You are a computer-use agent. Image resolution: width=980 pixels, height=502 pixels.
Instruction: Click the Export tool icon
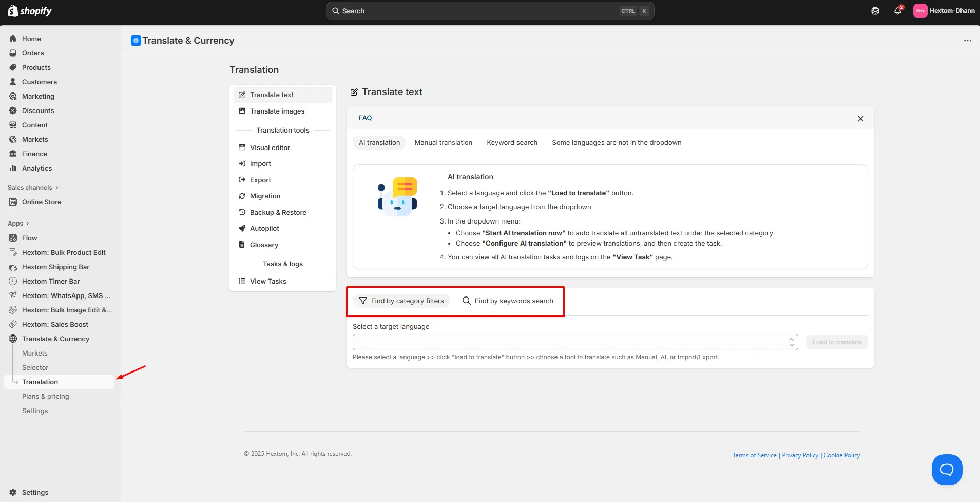[242, 180]
